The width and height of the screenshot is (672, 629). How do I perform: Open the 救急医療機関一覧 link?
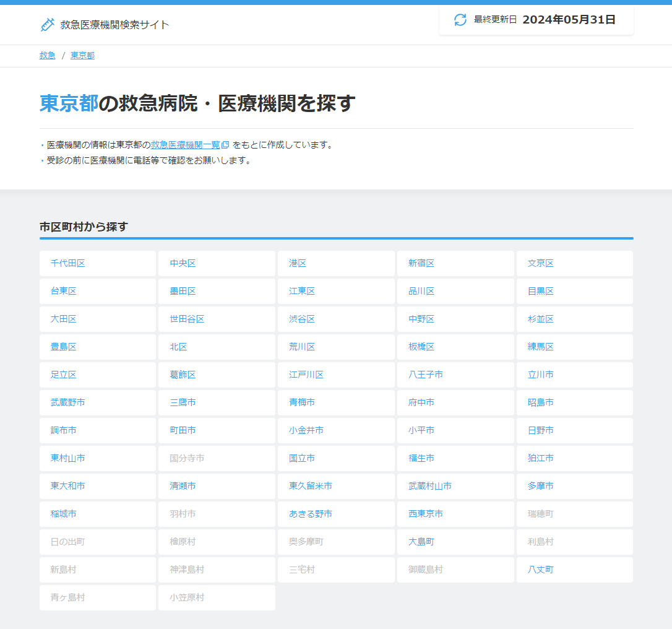click(x=185, y=145)
